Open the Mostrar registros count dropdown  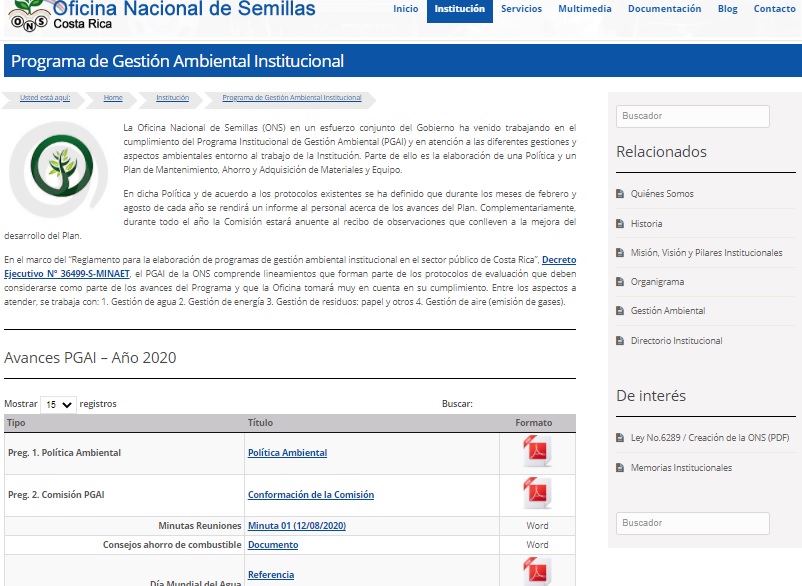click(58, 405)
